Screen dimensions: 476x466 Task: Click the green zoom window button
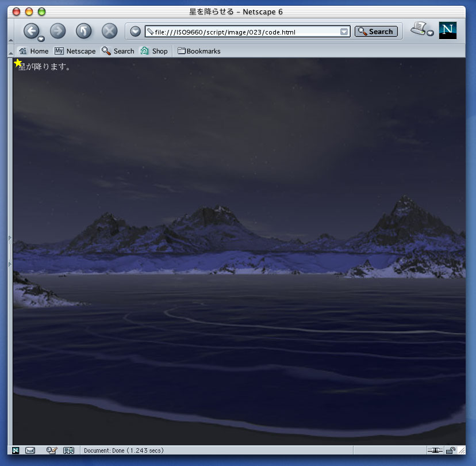41,12
